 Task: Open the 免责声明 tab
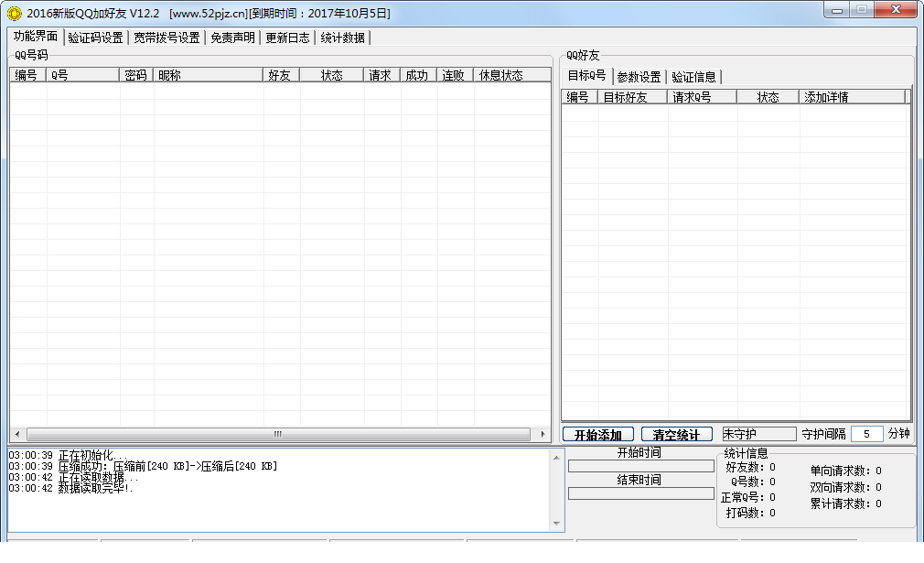pos(232,38)
